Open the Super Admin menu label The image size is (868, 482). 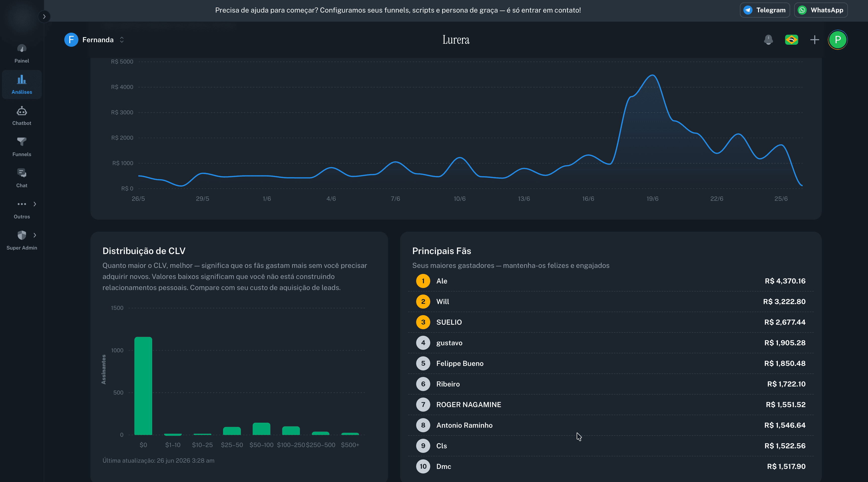point(22,248)
